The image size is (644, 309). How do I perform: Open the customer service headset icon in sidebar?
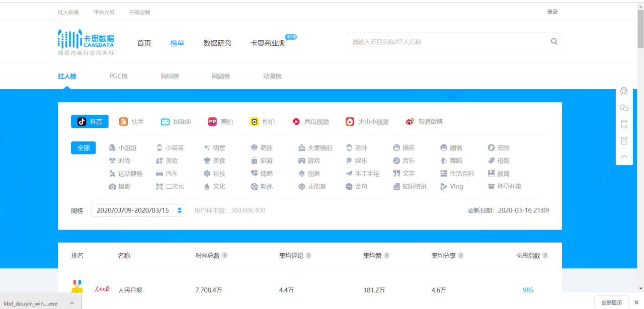coord(624,91)
